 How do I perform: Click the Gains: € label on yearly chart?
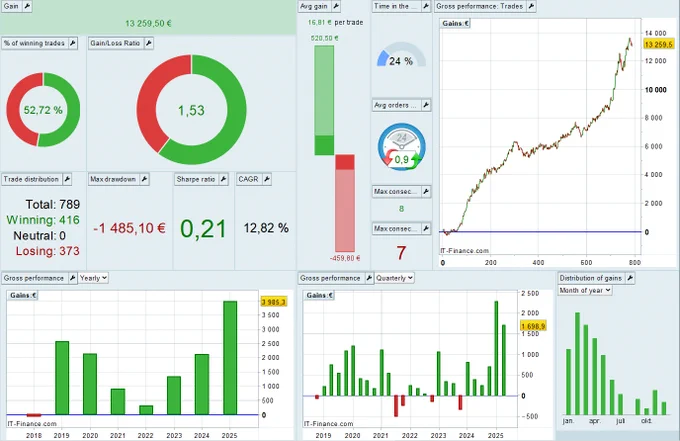click(23, 295)
